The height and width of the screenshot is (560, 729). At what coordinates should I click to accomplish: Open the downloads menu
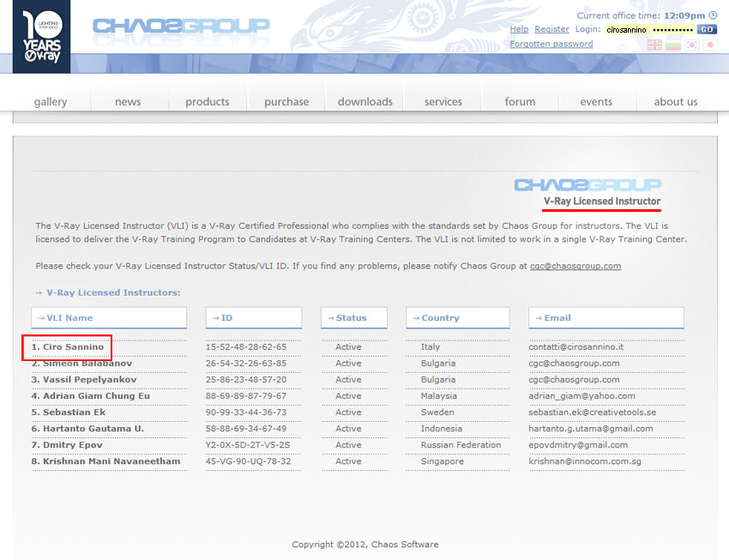tap(365, 102)
